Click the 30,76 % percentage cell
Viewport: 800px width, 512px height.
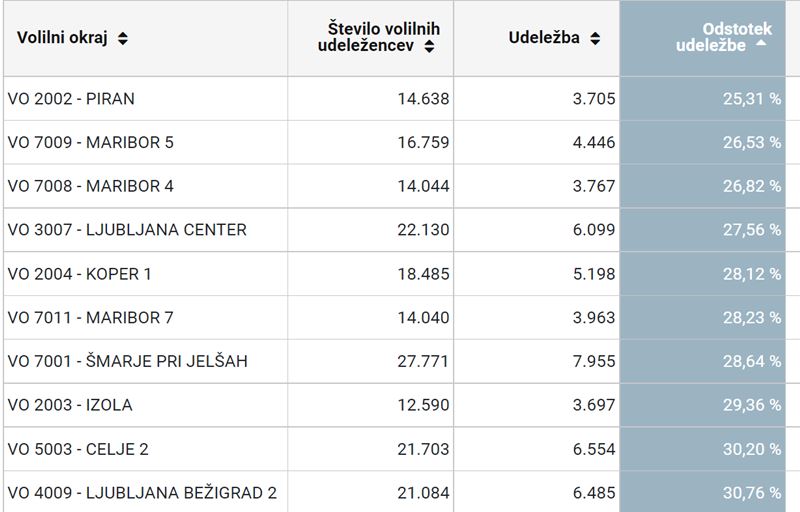[751, 493]
